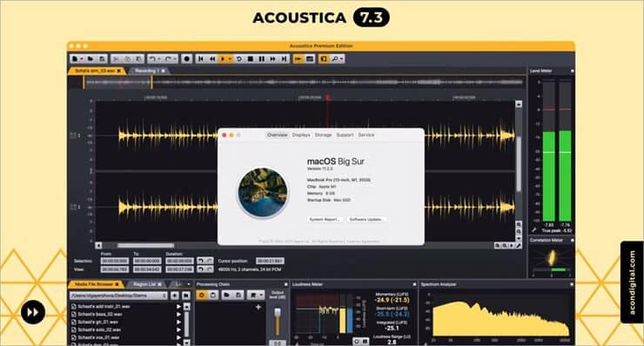
Task: Click the Save disk icon in main toolbar
Action: [x=102, y=59]
